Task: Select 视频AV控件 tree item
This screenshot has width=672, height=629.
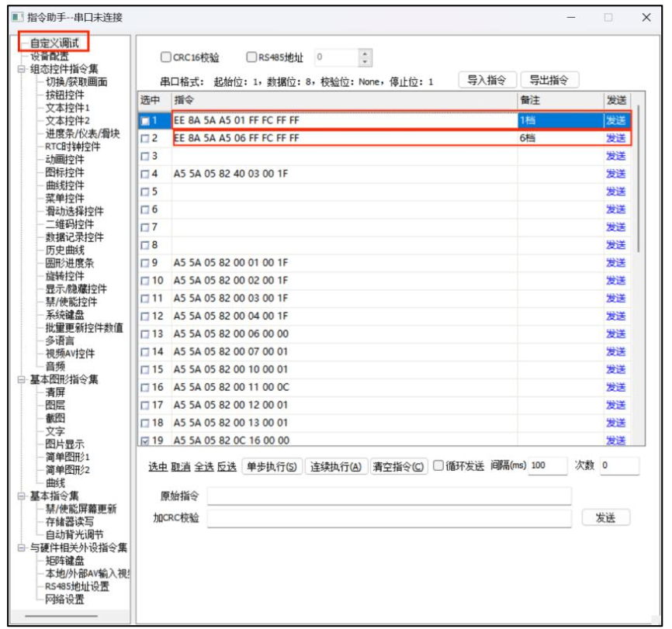Action: click(x=71, y=354)
